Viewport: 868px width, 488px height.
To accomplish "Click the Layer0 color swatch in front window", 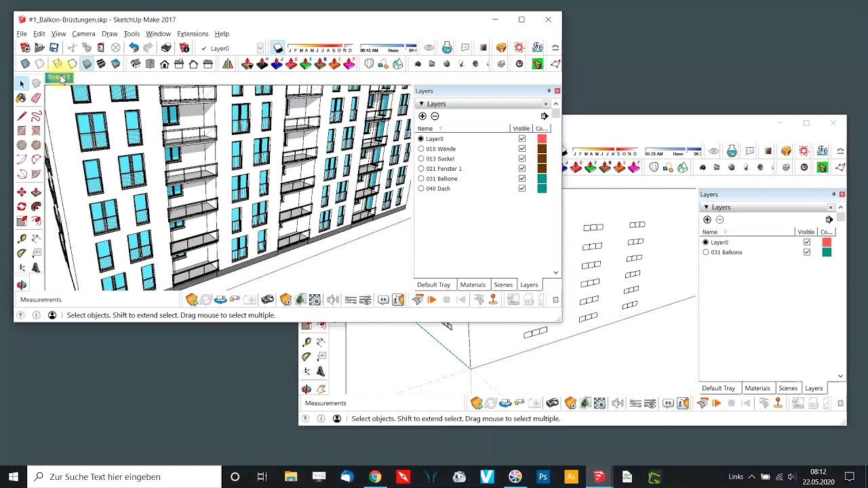I will coord(542,139).
